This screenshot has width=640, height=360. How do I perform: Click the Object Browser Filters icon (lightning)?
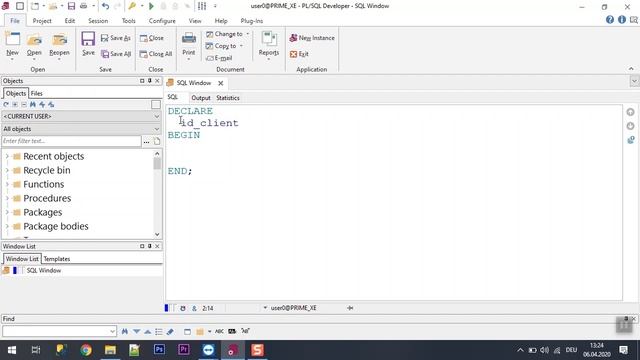[x=42, y=104]
